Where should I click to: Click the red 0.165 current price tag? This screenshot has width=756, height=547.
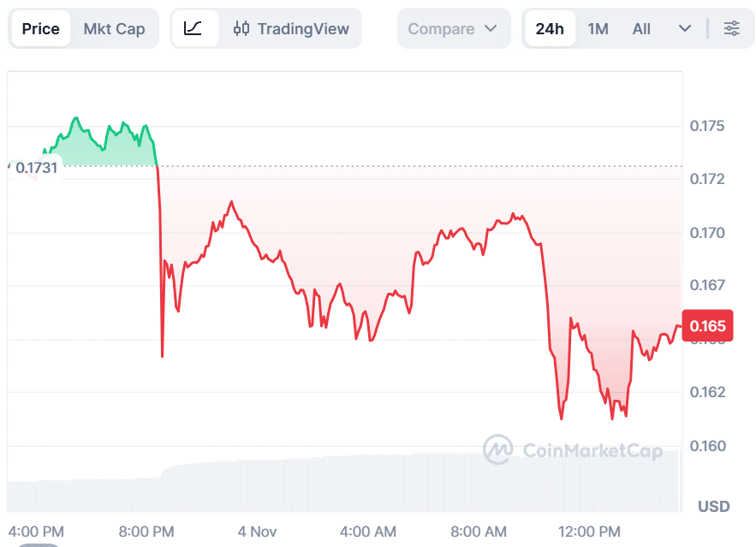(x=709, y=326)
